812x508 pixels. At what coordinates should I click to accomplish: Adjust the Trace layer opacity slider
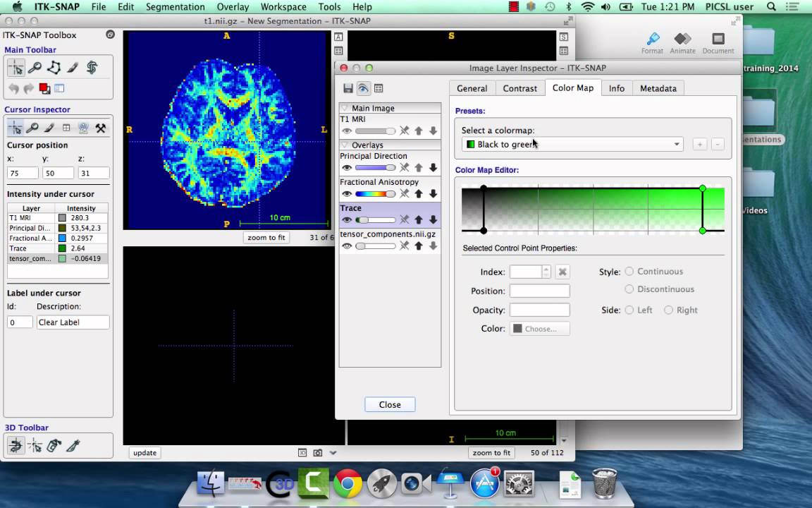point(376,220)
